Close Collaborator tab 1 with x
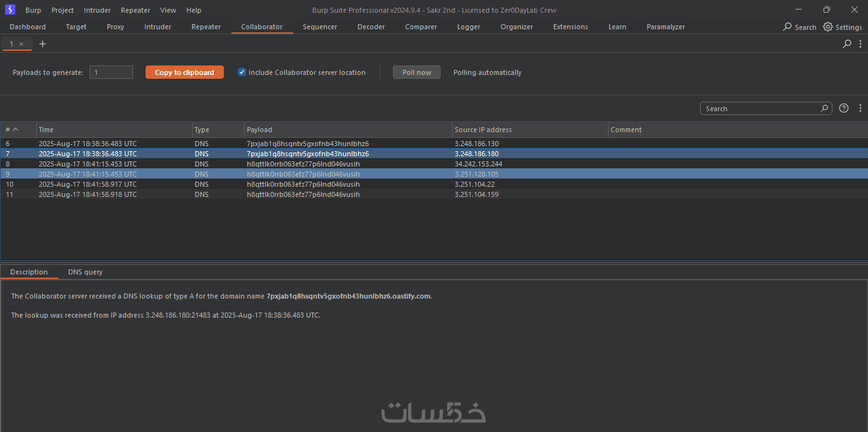The height and width of the screenshot is (432, 868). click(x=21, y=44)
